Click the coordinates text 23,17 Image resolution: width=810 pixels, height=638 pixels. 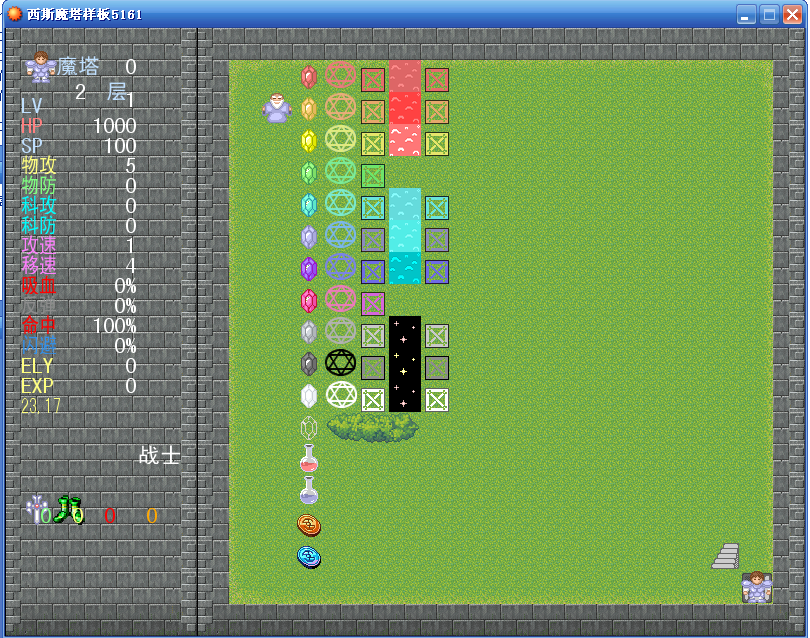tap(41, 406)
